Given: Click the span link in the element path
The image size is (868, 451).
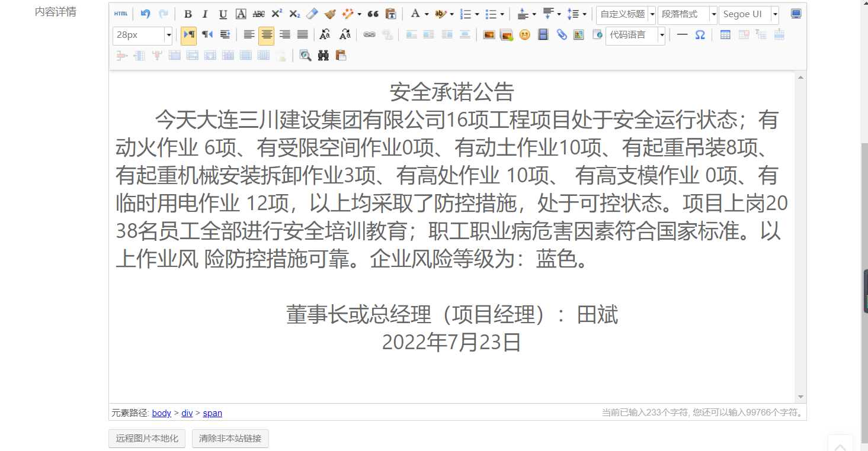Looking at the screenshot, I should coord(213,413).
